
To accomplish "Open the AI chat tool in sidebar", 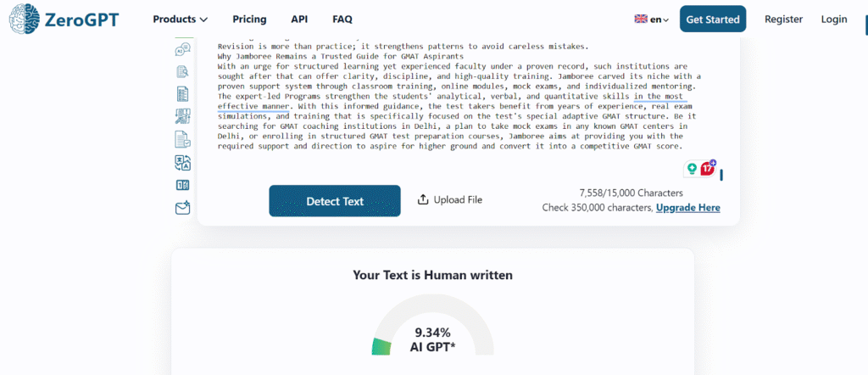I will point(182,50).
